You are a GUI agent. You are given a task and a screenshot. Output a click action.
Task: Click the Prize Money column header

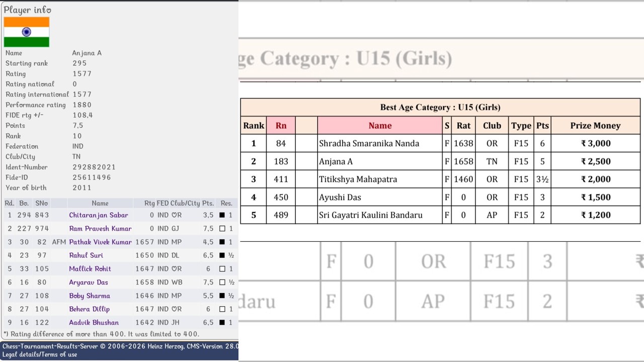click(x=595, y=126)
